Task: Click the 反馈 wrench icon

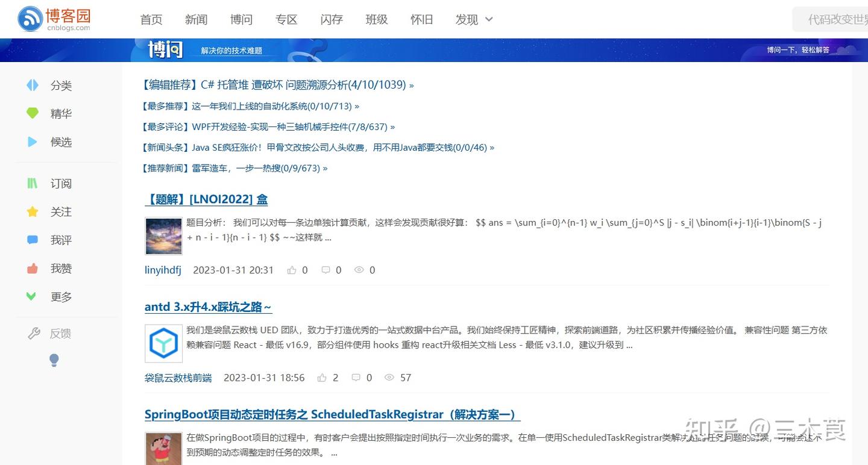Action: 34,333
